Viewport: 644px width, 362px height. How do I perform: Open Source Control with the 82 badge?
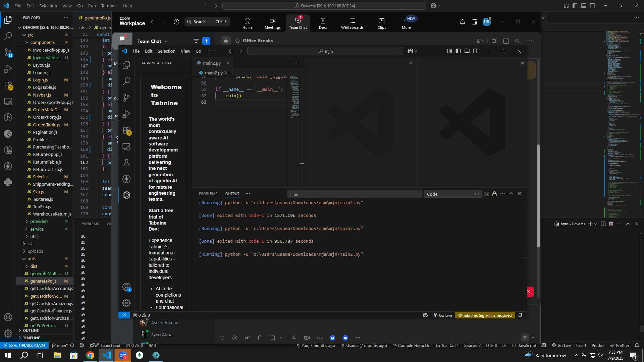pyautogui.click(x=8, y=52)
